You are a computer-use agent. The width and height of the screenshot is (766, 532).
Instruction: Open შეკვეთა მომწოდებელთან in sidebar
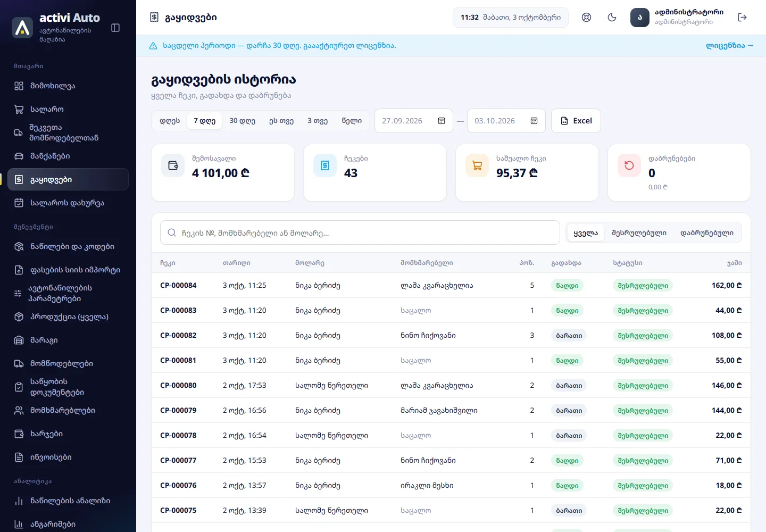click(x=68, y=132)
